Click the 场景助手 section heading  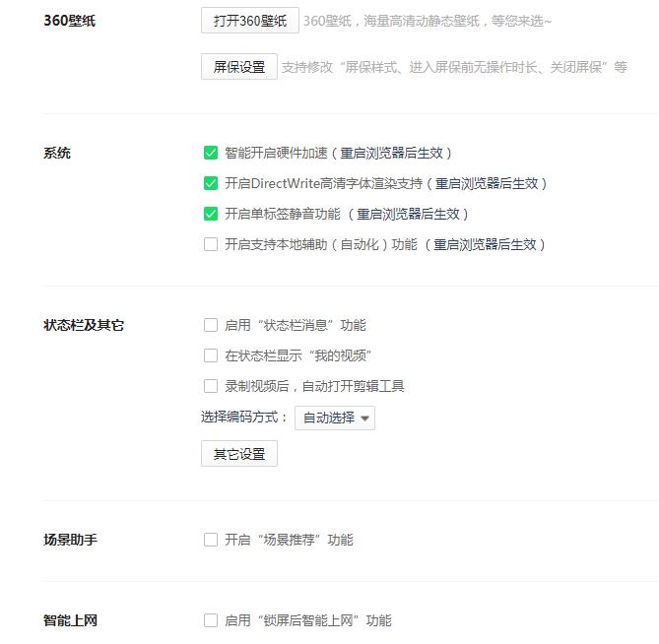tap(70, 540)
